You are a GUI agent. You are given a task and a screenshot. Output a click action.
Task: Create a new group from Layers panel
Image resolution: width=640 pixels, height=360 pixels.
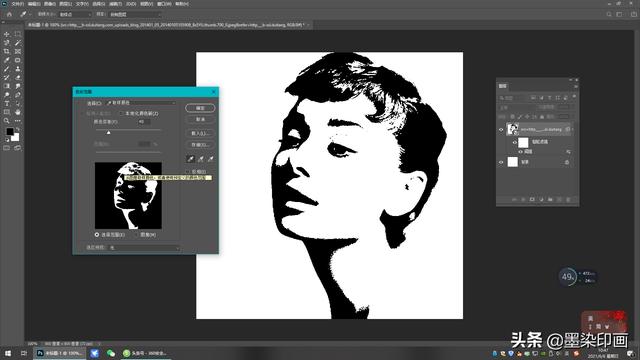(550, 199)
